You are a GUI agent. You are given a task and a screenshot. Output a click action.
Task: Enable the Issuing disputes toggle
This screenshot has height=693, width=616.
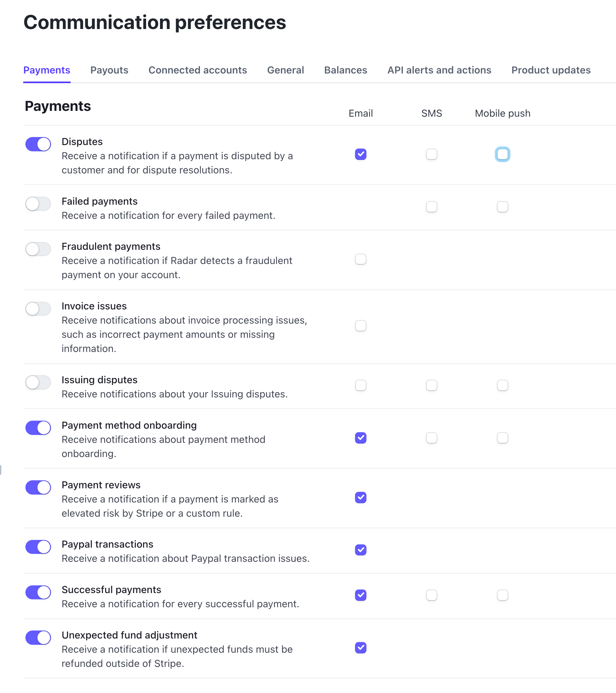pyautogui.click(x=38, y=382)
